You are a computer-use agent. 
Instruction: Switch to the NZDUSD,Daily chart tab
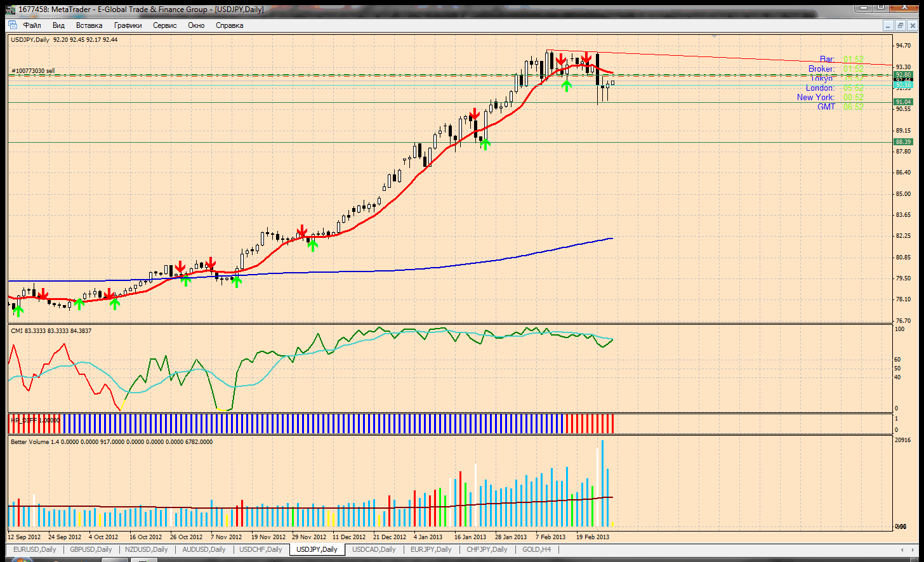(x=147, y=549)
